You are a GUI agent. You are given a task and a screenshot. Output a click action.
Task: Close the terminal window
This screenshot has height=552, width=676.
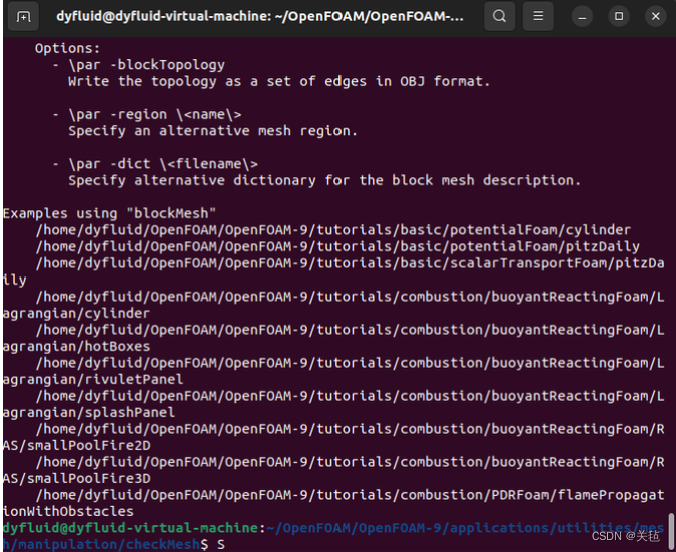[655, 16]
